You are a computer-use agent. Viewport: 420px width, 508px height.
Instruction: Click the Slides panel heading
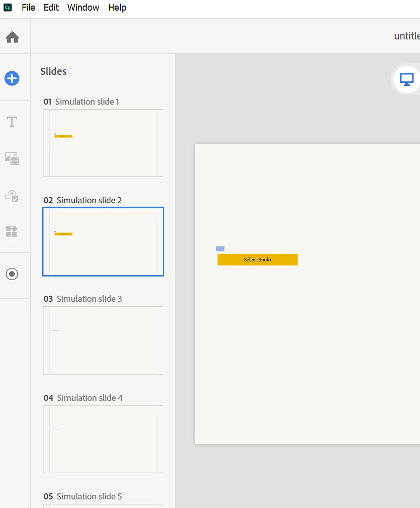tap(54, 71)
